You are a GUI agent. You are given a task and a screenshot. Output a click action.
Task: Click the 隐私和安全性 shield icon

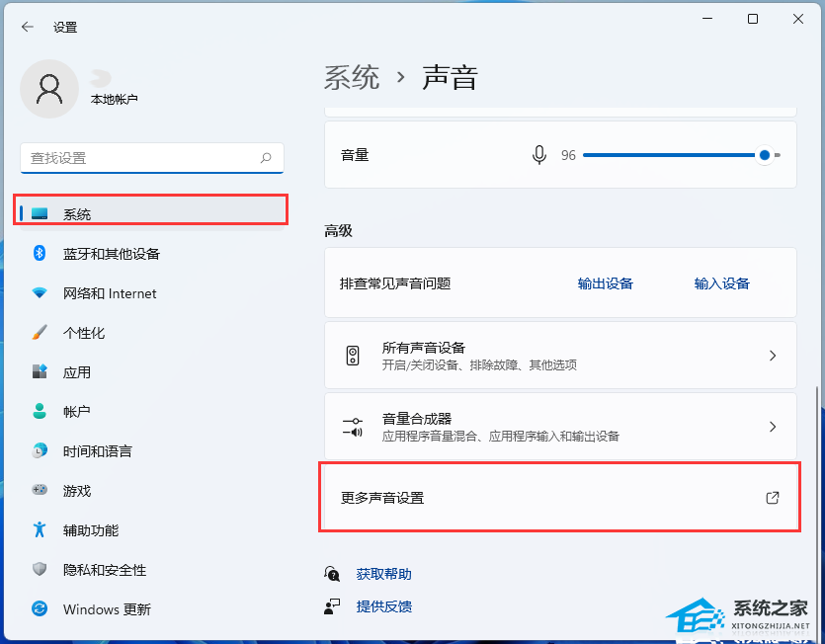click(x=40, y=569)
